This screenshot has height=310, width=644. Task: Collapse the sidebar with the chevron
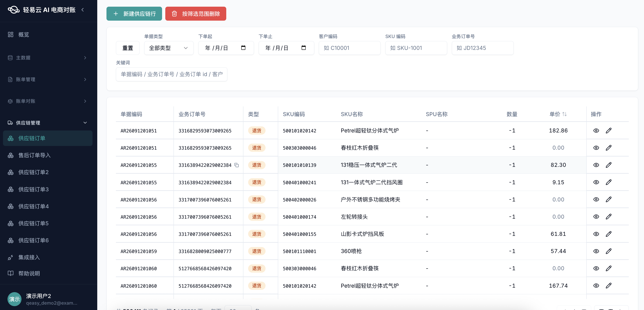tap(83, 10)
